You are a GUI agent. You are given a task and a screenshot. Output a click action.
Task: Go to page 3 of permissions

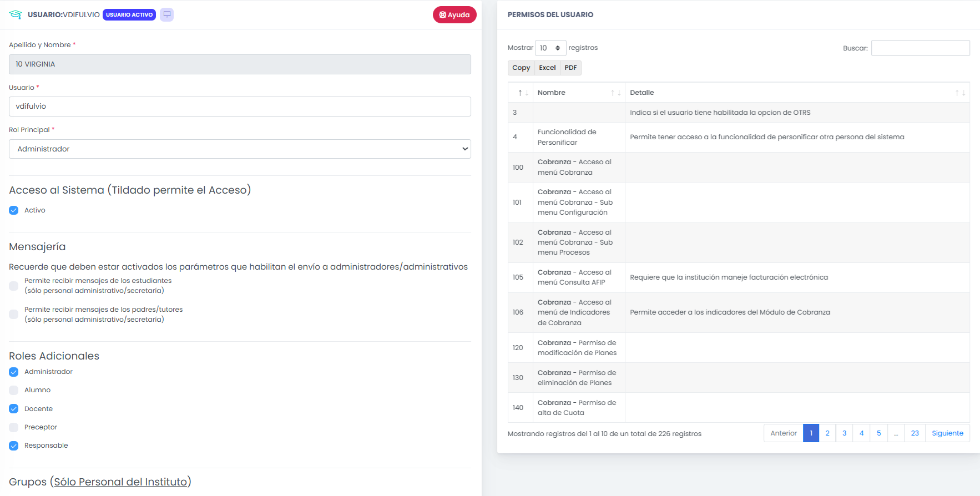tap(845, 433)
